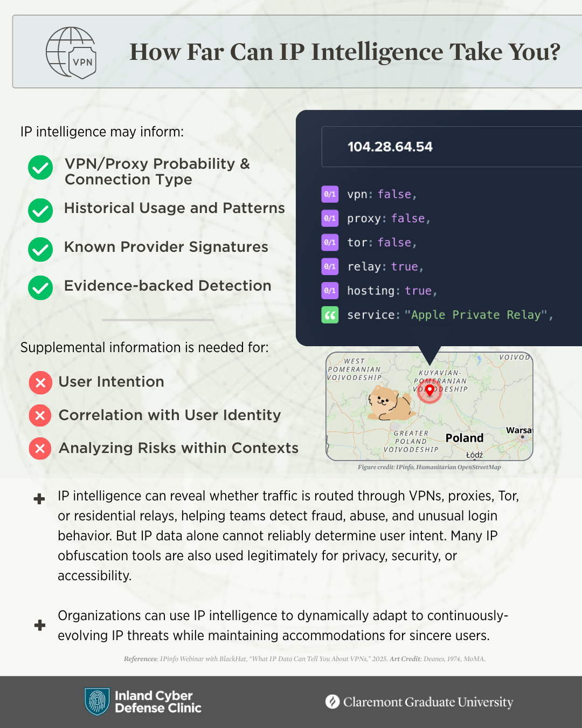Click the VPN globe shield icon
The image size is (582, 728).
tap(71, 53)
